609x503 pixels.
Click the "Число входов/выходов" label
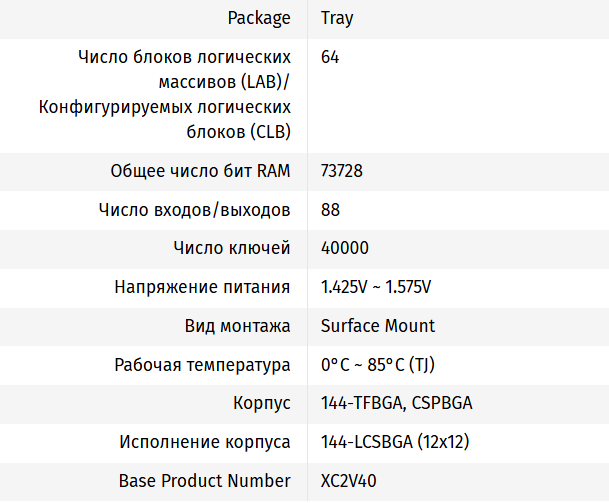195,210
